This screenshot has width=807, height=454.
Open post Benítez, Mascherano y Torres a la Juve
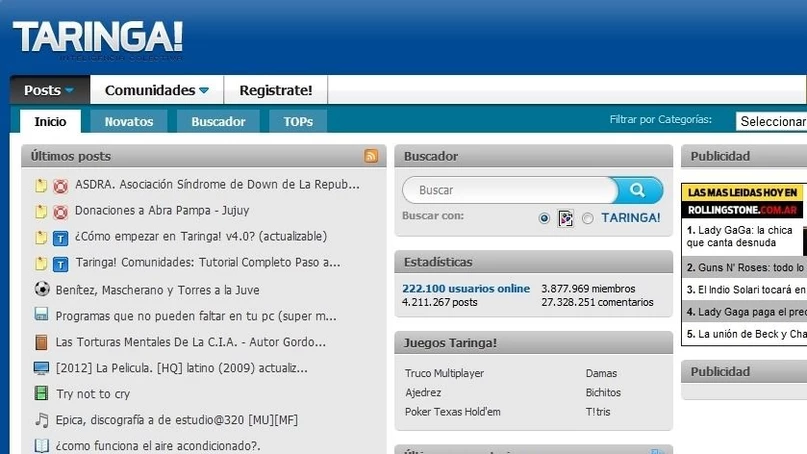tap(157, 290)
